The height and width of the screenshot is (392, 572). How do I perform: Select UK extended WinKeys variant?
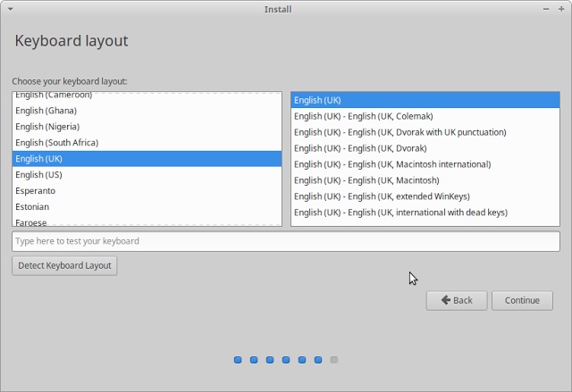click(382, 196)
